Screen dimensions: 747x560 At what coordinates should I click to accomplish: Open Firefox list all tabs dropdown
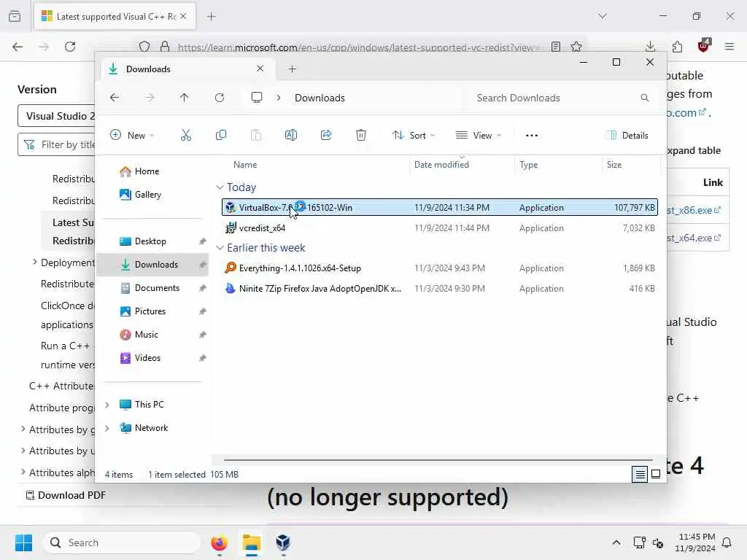coord(603,16)
